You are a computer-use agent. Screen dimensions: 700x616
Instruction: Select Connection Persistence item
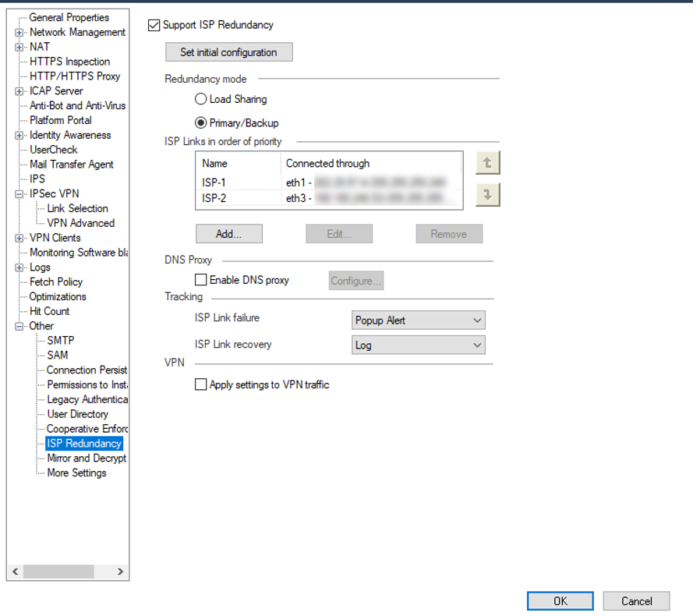pyautogui.click(x=87, y=370)
